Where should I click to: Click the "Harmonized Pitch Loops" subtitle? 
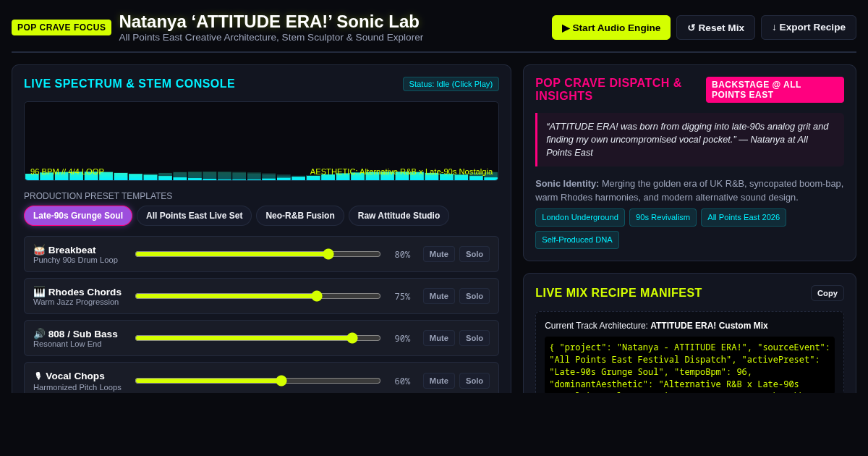point(77,387)
